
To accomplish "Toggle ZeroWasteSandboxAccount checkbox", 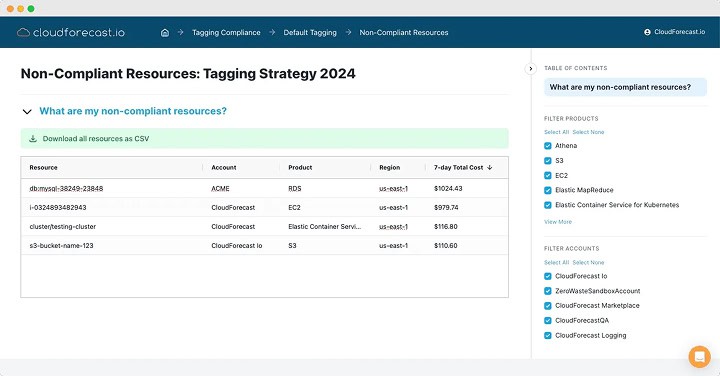I will click(547, 291).
